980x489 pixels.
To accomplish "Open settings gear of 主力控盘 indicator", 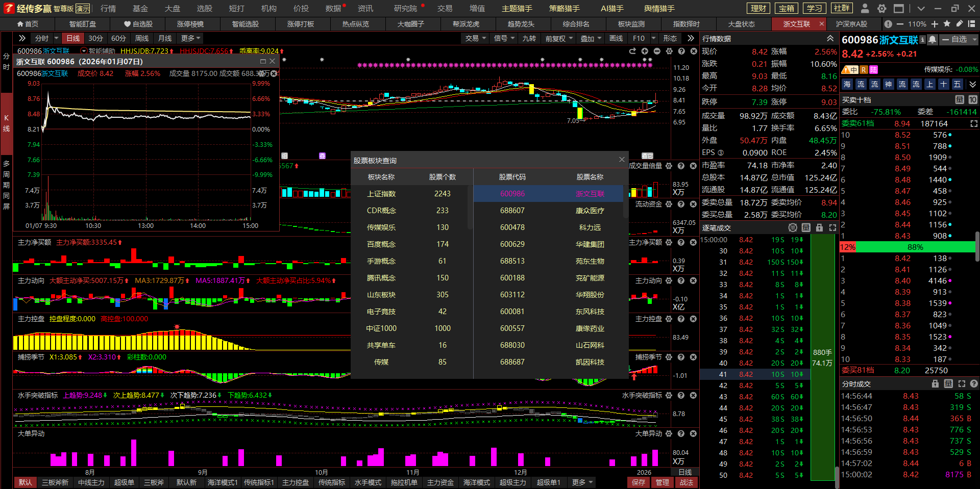I will click(x=669, y=319).
